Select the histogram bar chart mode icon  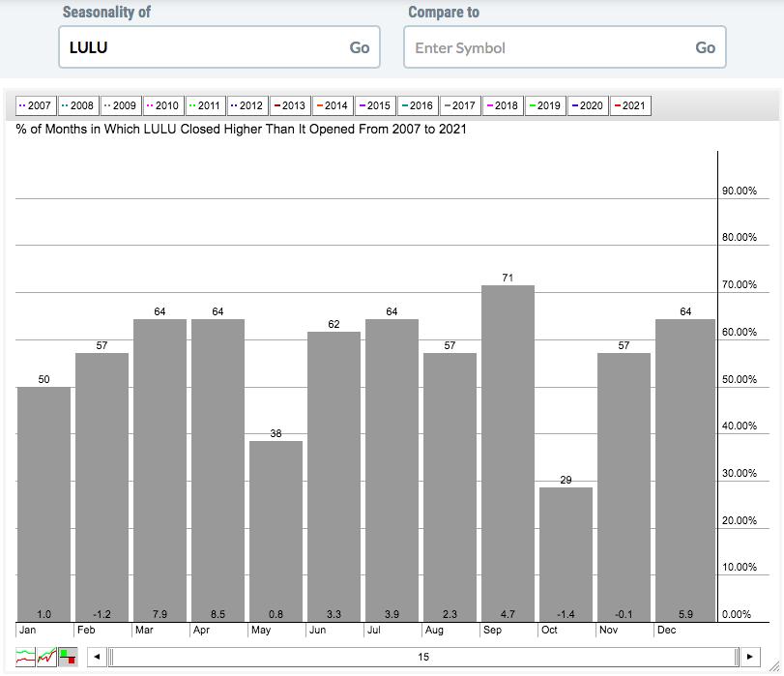pos(68,658)
